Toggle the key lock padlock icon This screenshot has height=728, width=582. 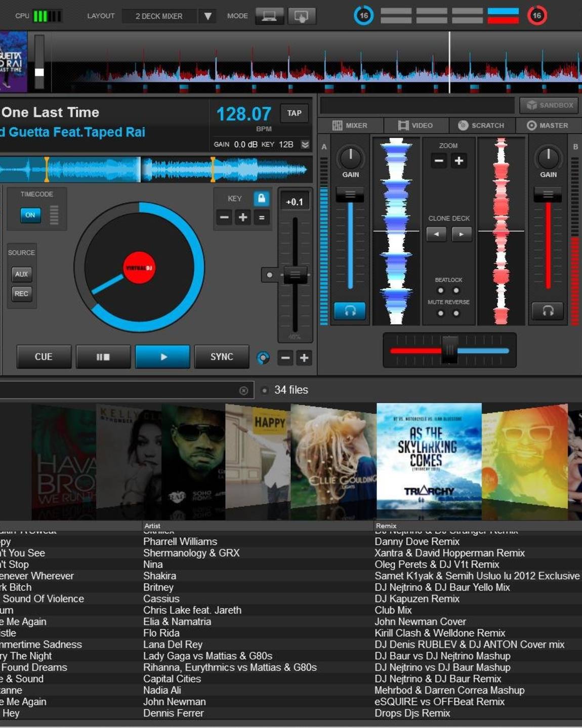tap(262, 198)
